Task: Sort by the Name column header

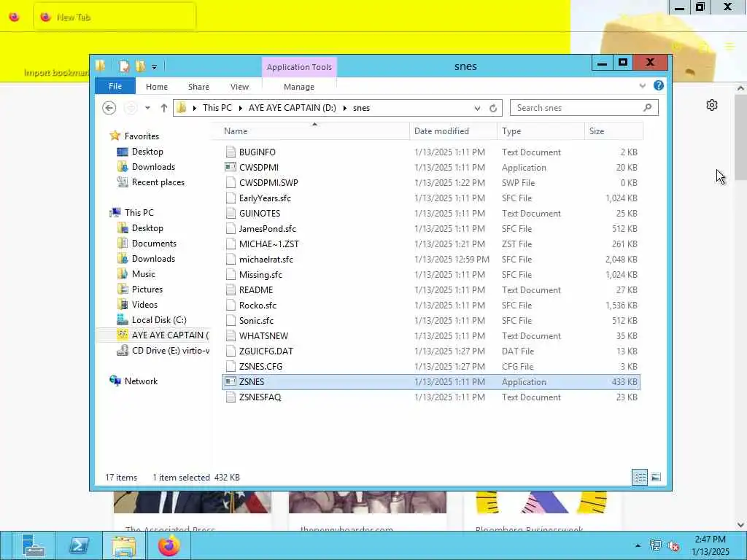Action: 309,131
